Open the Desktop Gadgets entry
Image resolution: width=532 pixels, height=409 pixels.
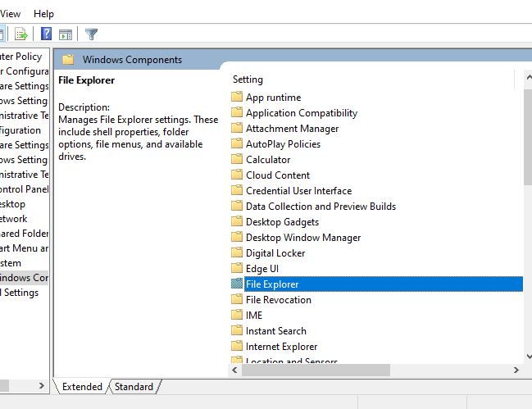coord(282,222)
